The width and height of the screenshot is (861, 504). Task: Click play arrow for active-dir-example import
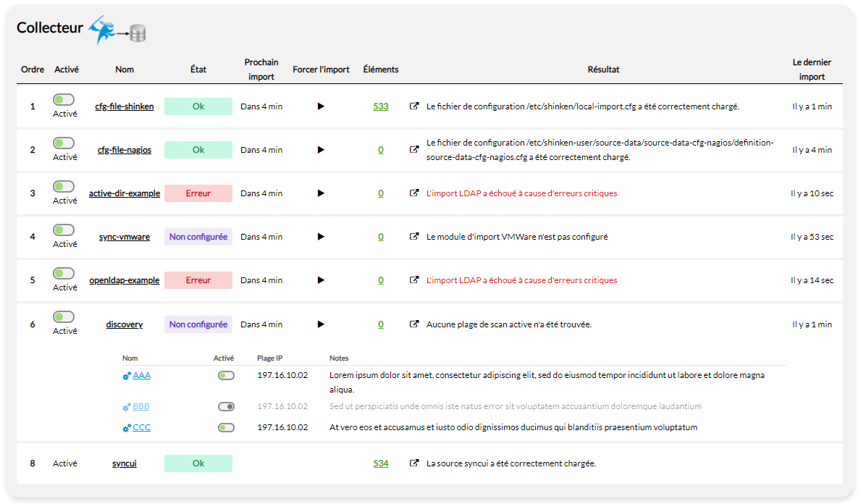321,193
